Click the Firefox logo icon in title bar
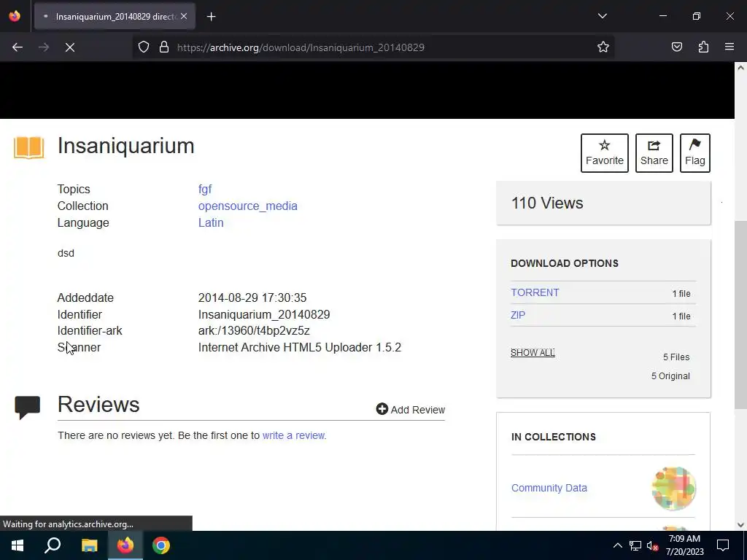747x560 pixels. (15, 16)
